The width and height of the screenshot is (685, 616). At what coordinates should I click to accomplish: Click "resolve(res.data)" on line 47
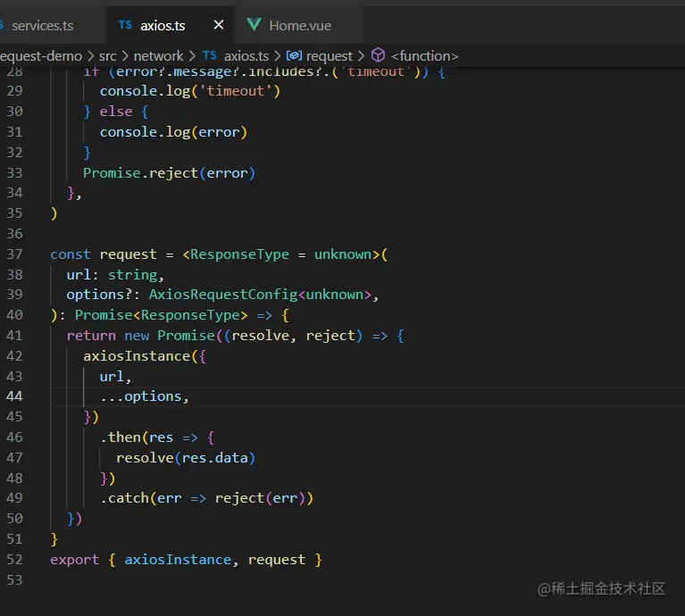[186, 458]
